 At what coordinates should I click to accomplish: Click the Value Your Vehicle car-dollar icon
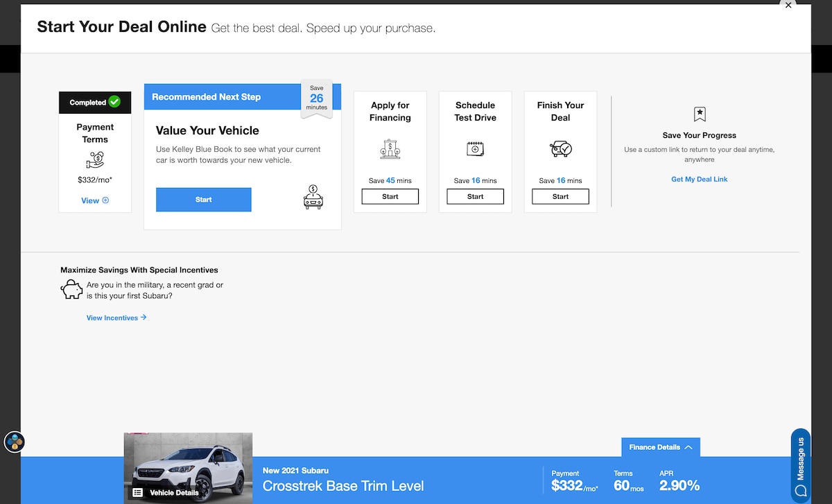click(x=313, y=197)
